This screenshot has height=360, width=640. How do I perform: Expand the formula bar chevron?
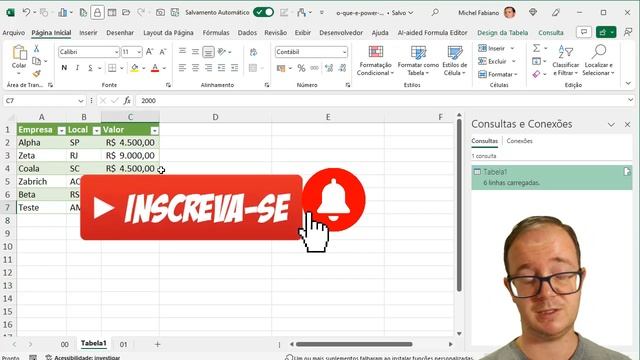[x=631, y=100]
